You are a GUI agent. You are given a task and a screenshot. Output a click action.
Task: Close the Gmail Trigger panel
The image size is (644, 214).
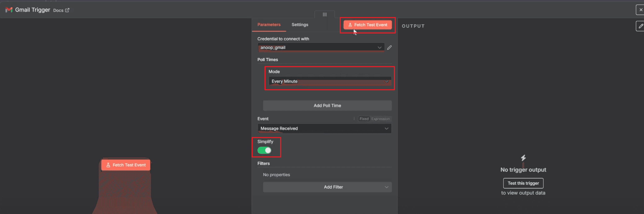[x=640, y=10]
